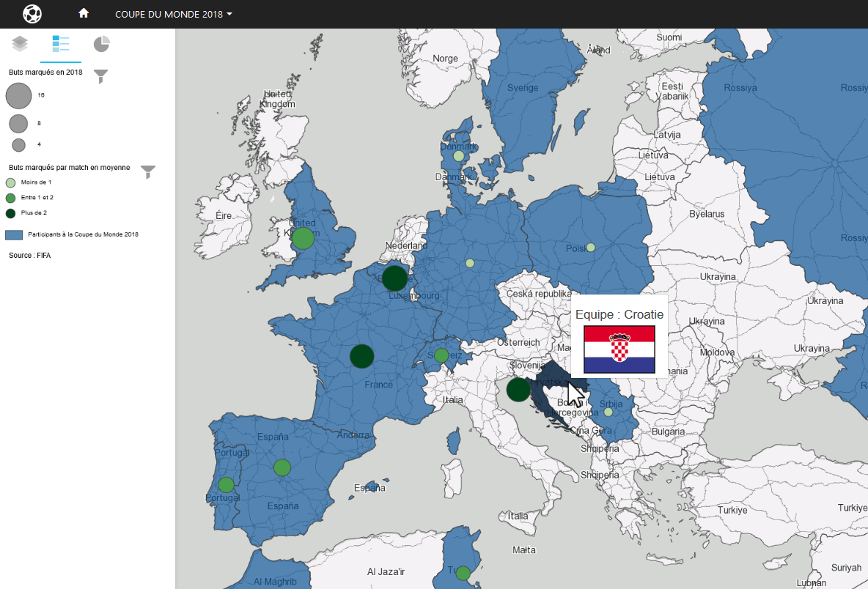Click the dark green circle on France
The height and width of the screenshot is (589, 868).
[361, 357]
